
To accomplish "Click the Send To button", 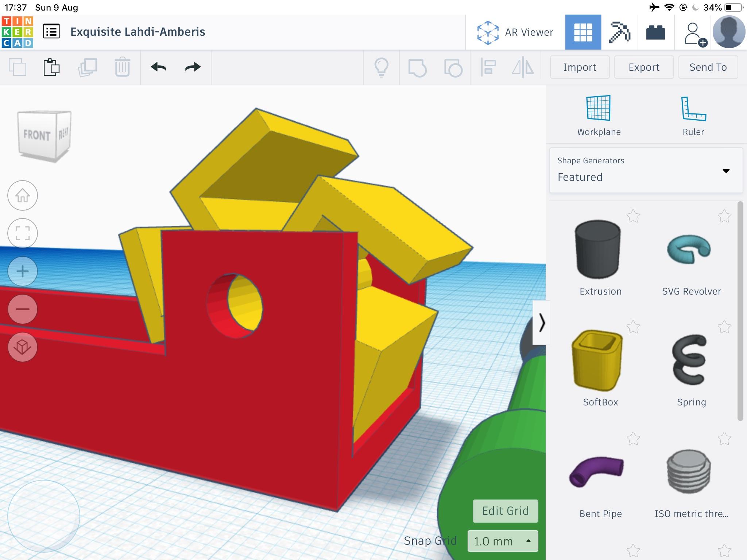I will click(708, 67).
